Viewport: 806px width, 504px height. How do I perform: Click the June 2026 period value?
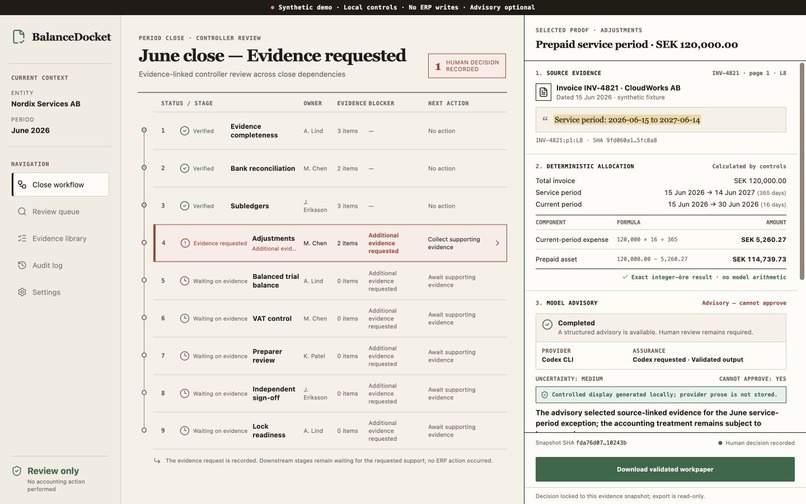point(30,131)
